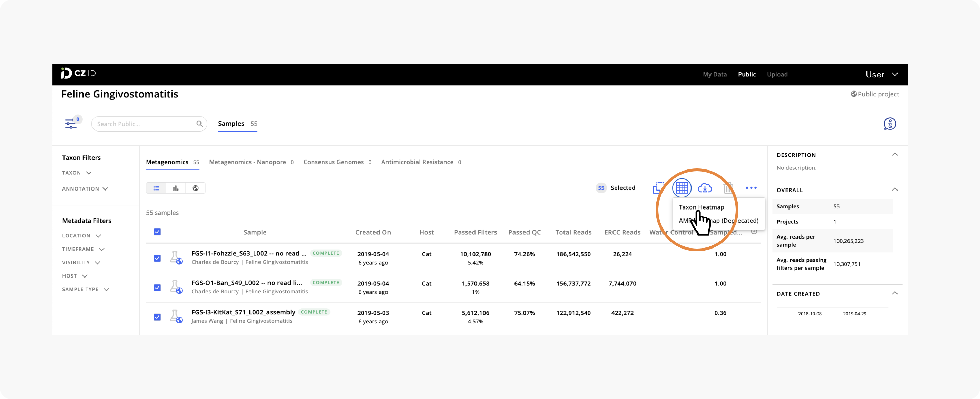
Task: Click the 10,307,751 passing filters value
Action: coord(846,264)
